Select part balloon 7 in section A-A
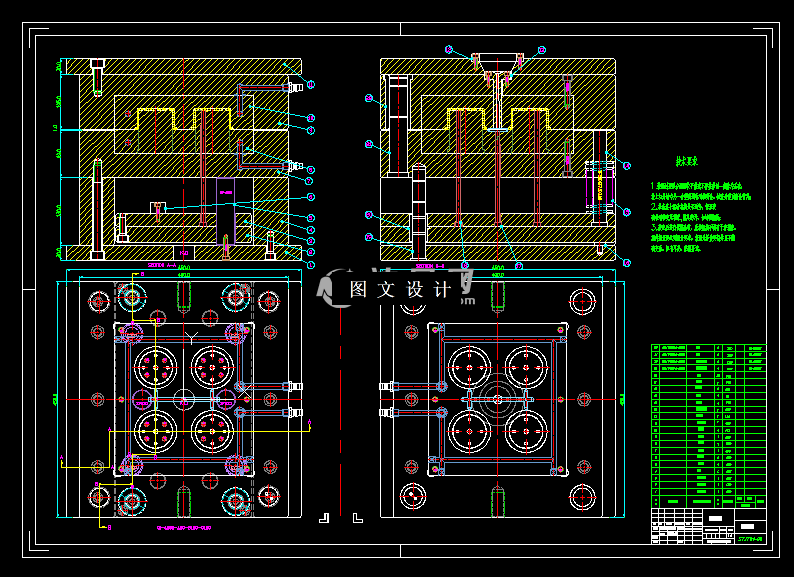The image size is (794, 577). (309, 181)
